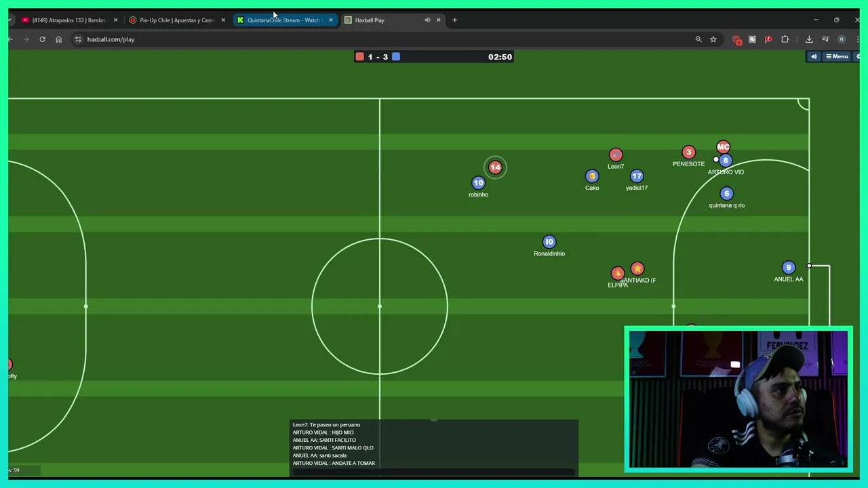This screenshot has height=488, width=868.
Task: Close the Atrapados 133 YouTube tab
Action: pos(115,20)
